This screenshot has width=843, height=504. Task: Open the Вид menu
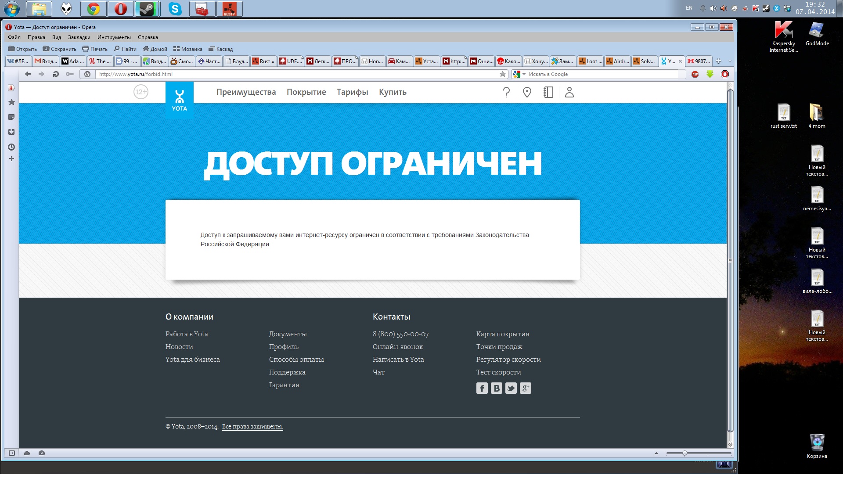[x=57, y=37]
